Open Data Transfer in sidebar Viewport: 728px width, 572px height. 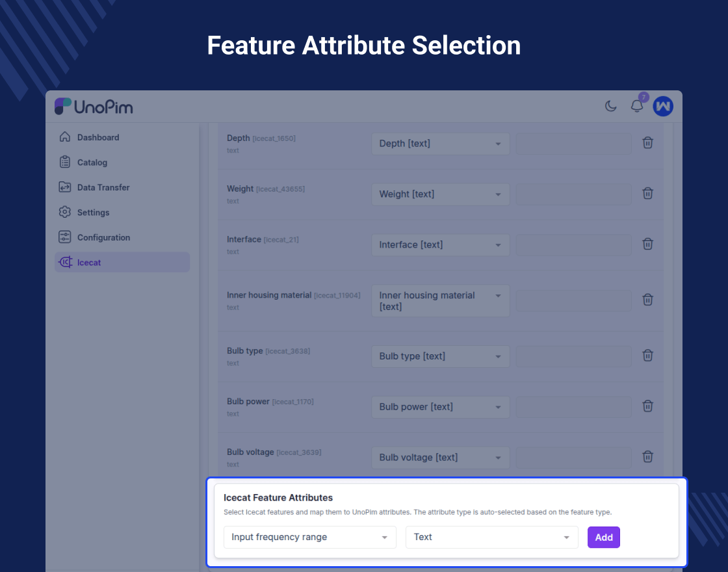click(103, 187)
